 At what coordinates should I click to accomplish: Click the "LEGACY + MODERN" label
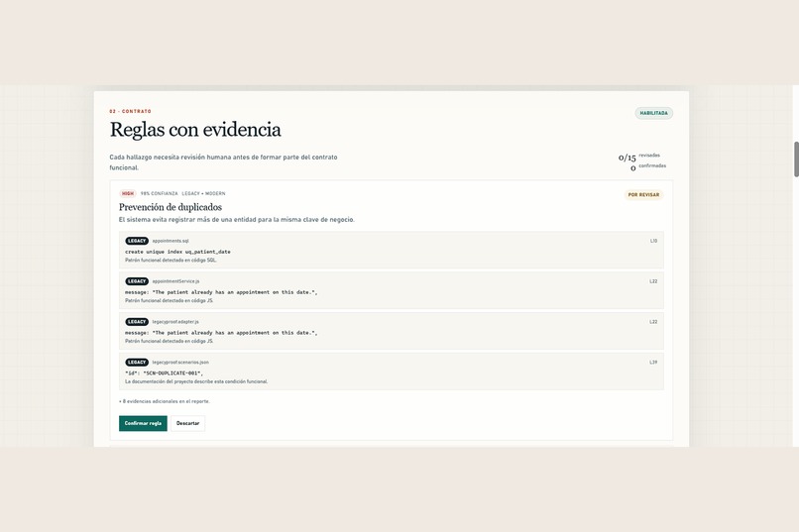(x=203, y=193)
